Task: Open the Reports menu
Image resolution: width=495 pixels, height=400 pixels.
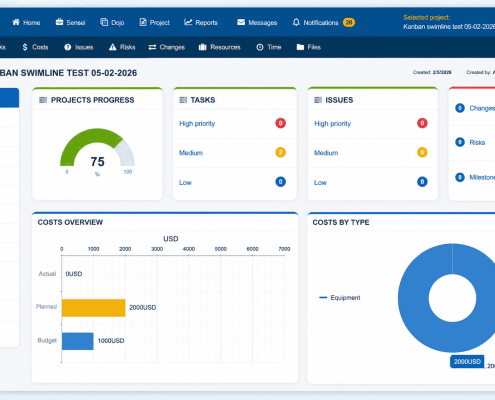Action: pyautogui.click(x=201, y=22)
